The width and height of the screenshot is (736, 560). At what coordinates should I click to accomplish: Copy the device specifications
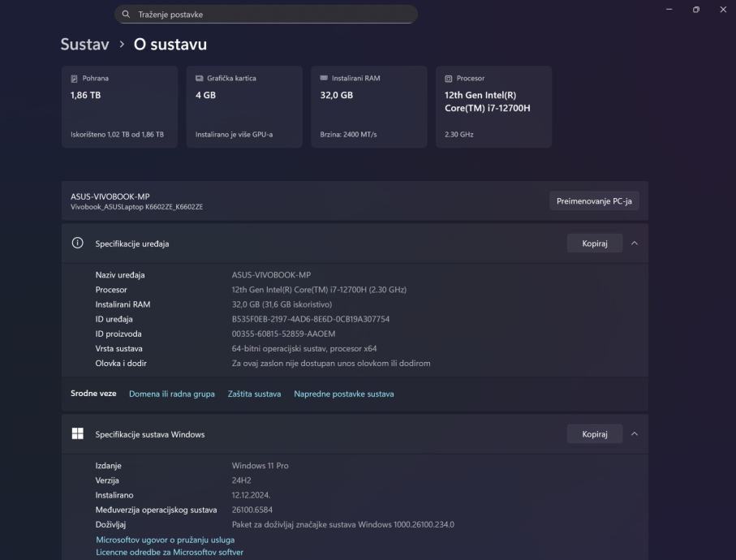point(594,243)
